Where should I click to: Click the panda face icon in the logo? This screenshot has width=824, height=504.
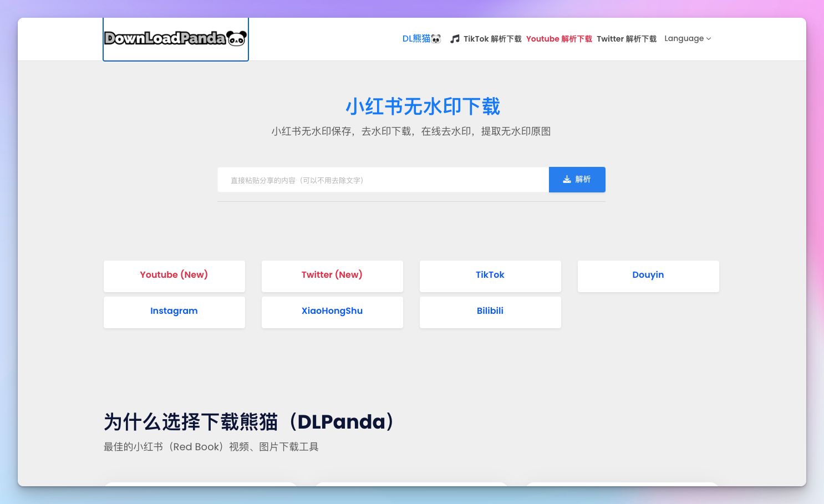pyautogui.click(x=237, y=38)
